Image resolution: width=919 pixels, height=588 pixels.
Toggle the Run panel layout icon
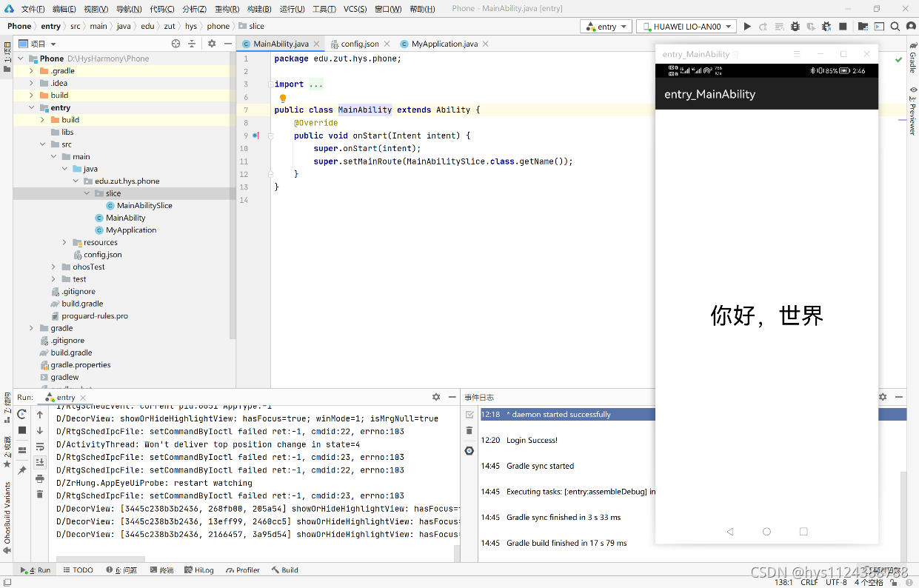(22, 450)
